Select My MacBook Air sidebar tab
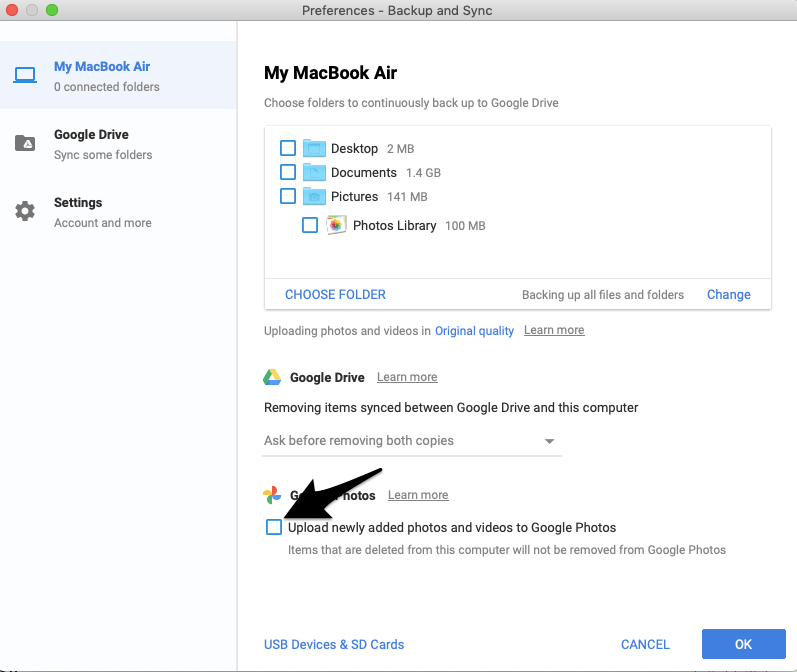Image resolution: width=797 pixels, height=672 pixels. pos(118,75)
